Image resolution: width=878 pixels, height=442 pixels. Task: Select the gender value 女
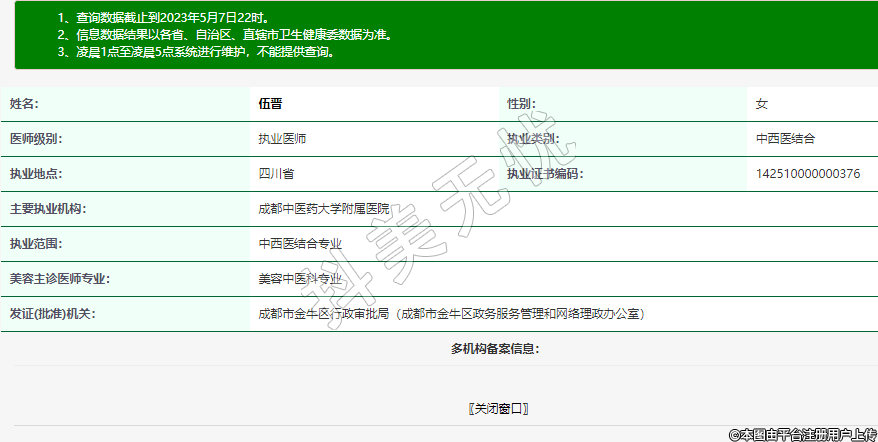[762, 104]
